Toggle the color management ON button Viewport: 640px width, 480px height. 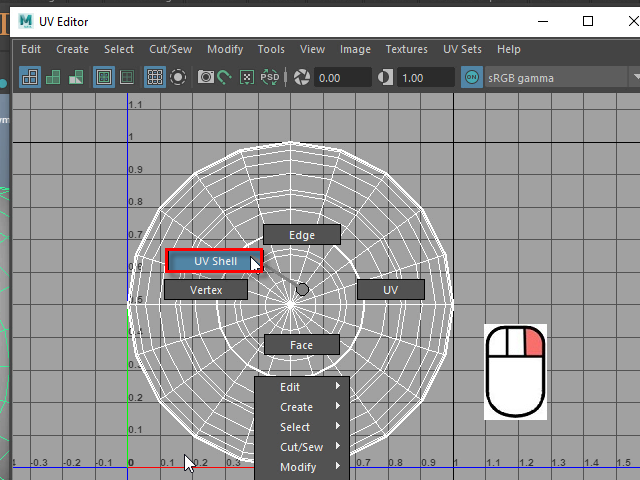pyautogui.click(x=473, y=77)
